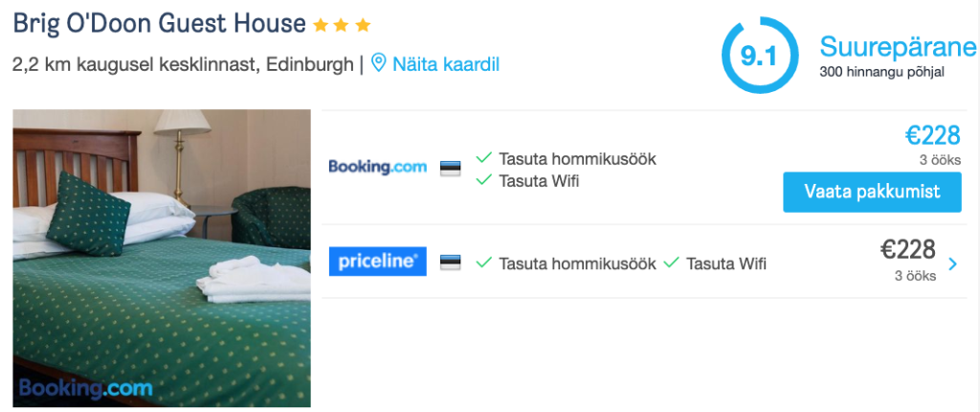Viewport: 980px width, 412px height.
Task: Click the Estonian flag beside Booking.com
Action: click(450, 169)
